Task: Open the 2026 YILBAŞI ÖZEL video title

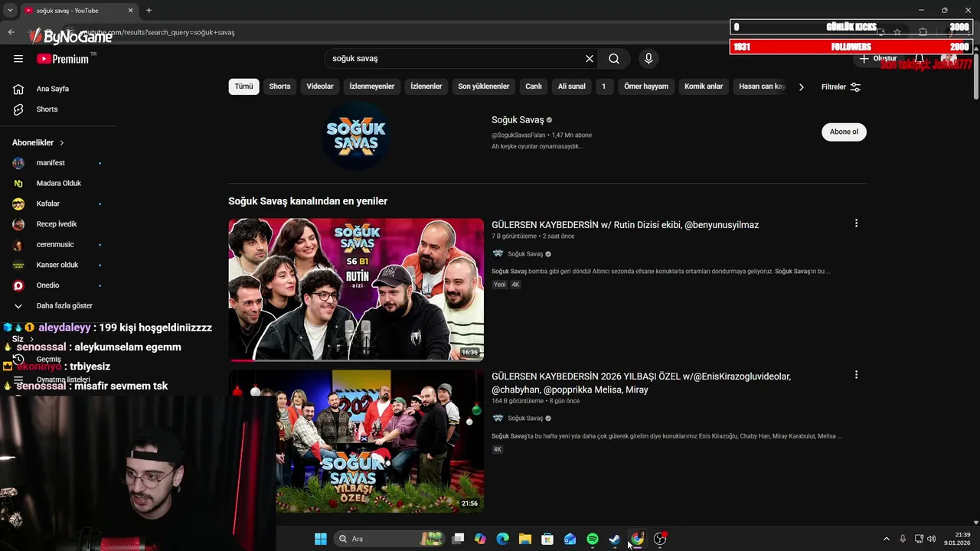Action: [641, 383]
